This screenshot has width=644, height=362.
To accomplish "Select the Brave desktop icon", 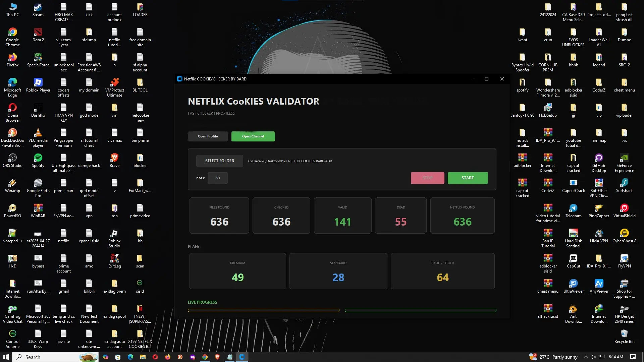I will pyautogui.click(x=114, y=161).
